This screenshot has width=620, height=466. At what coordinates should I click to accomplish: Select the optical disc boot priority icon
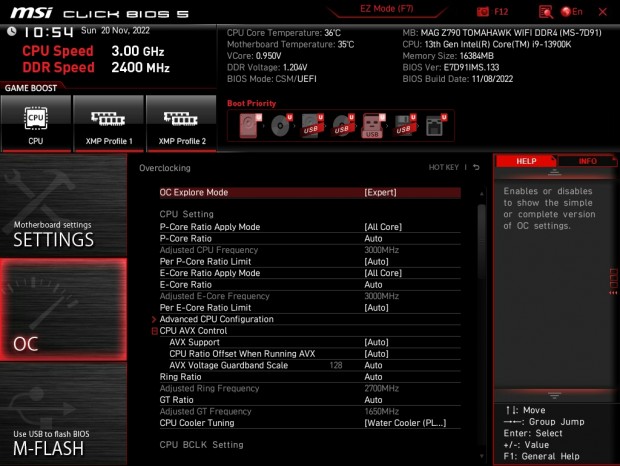[279, 125]
